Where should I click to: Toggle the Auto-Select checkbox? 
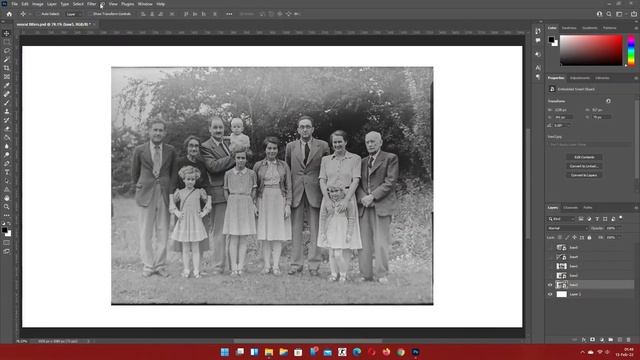[x=39, y=14]
